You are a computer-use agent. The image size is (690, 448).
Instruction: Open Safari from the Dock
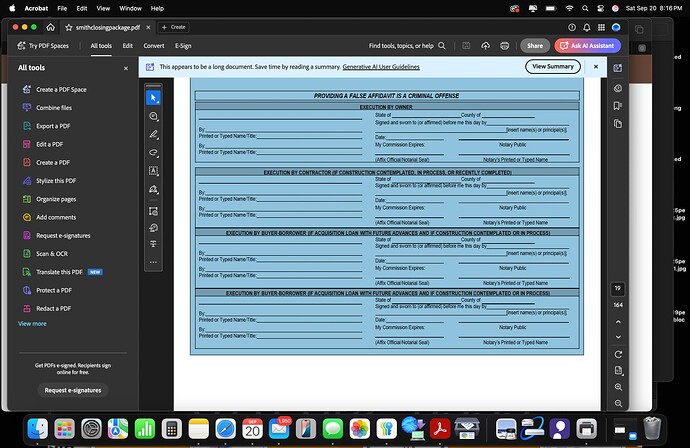225,428
